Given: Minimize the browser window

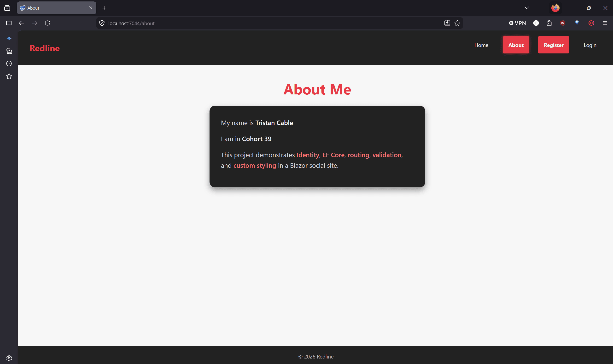Looking at the screenshot, I should click(572, 8).
